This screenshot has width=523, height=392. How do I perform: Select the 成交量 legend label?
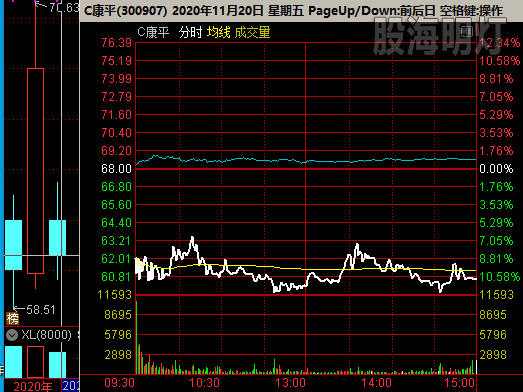[252, 32]
